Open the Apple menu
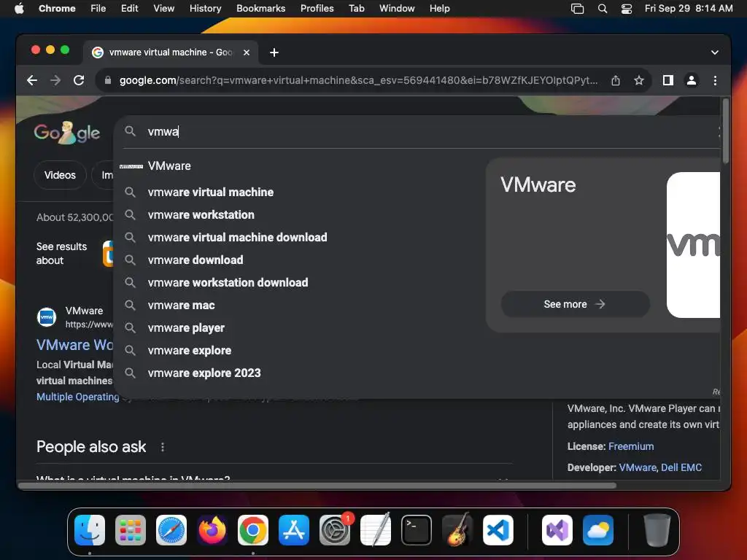This screenshot has height=560, width=747. pyautogui.click(x=19, y=9)
